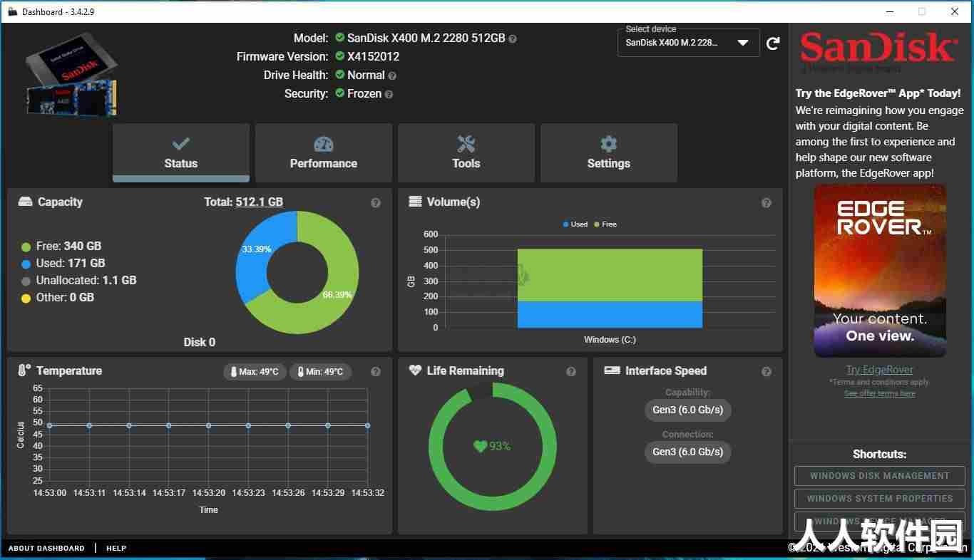The image size is (974, 560).
Task: Click the yellow Other legend dot
Action: coord(26,298)
